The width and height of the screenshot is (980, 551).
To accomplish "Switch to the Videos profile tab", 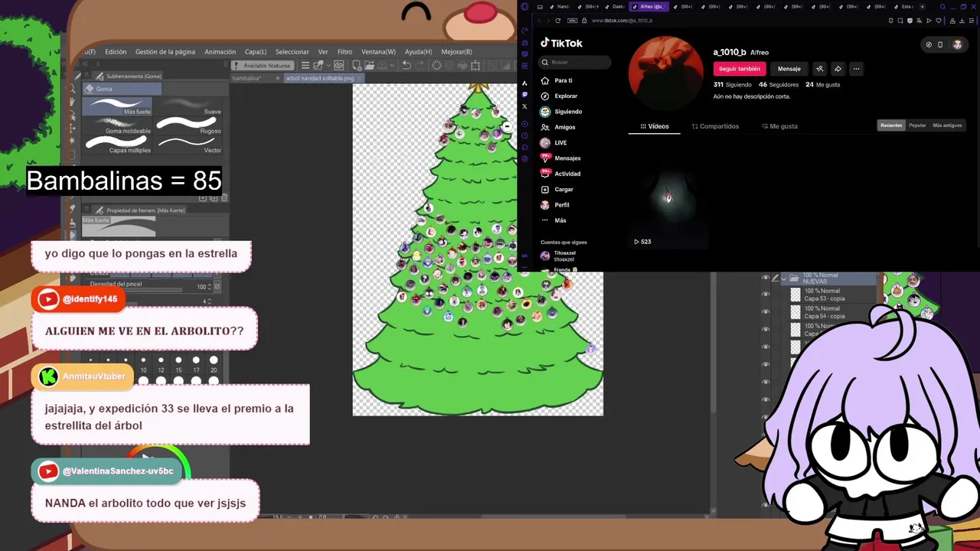I will click(x=655, y=126).
